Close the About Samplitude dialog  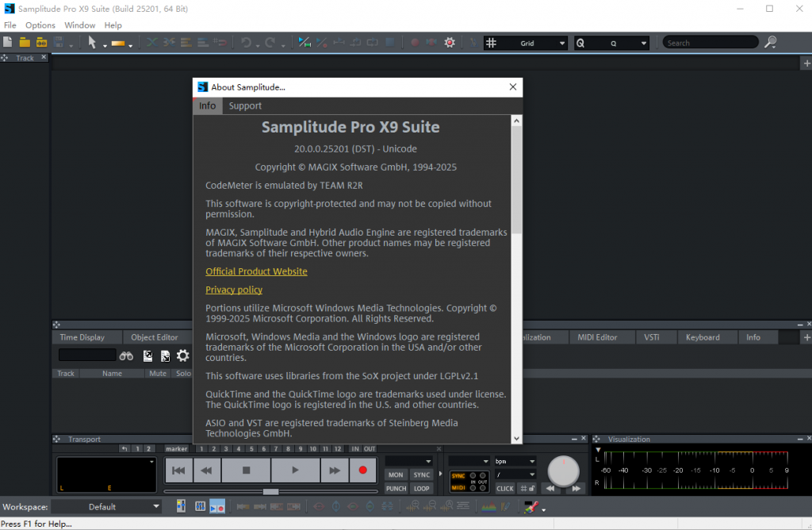click(x=513, y=87)
